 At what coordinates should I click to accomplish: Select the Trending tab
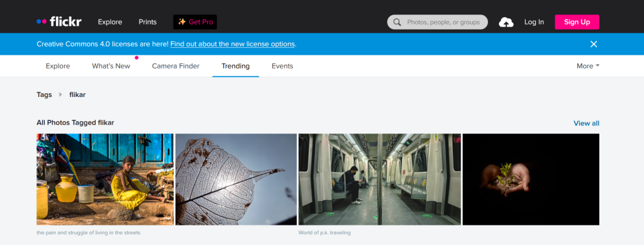pos(235,66)
